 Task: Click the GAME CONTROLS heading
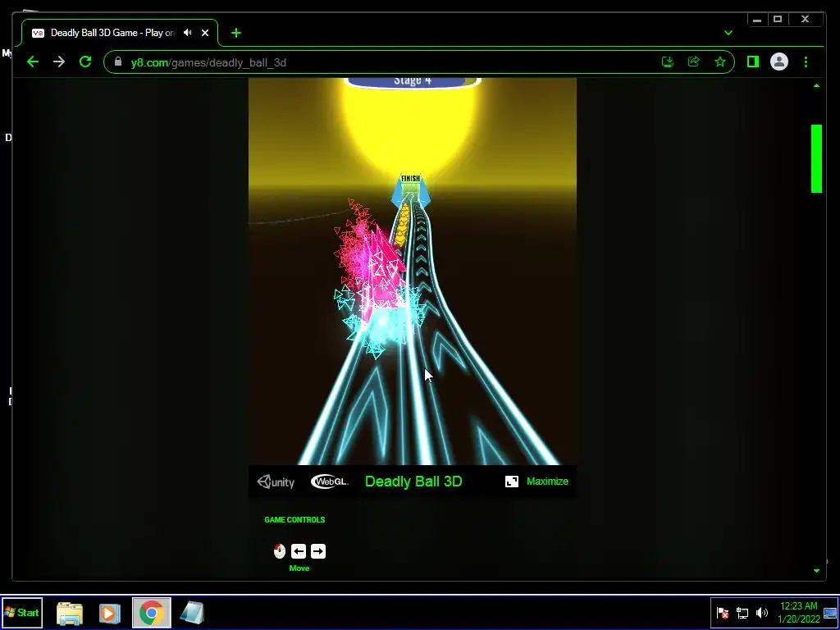point(294,519)
